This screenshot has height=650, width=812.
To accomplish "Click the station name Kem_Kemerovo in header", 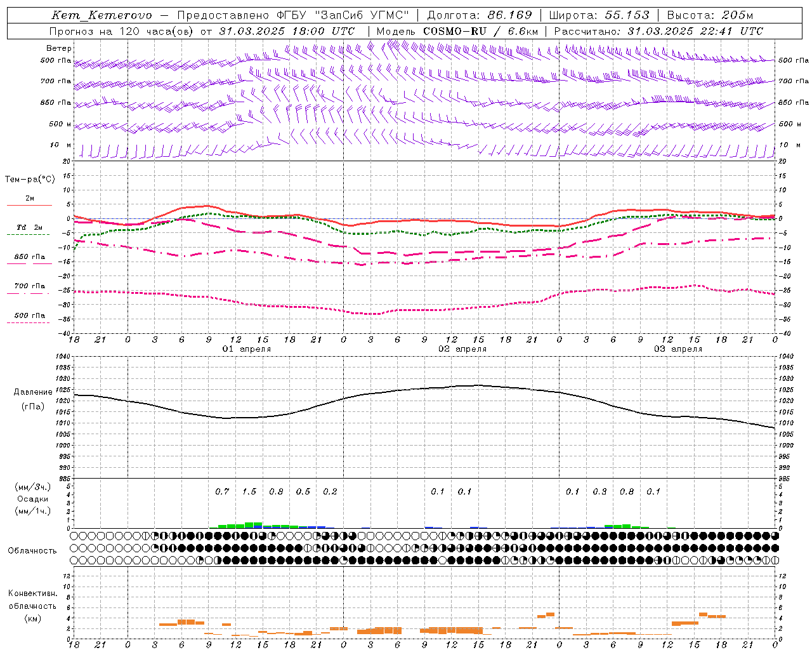I will coord(101,15).
